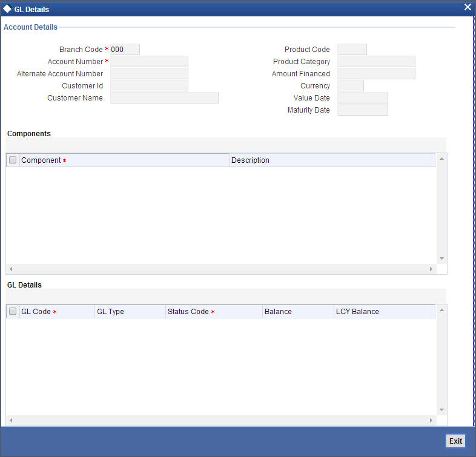Toggle the Components table header checkbox
Viewport: 476px width, 457px height.
(13, 160)
